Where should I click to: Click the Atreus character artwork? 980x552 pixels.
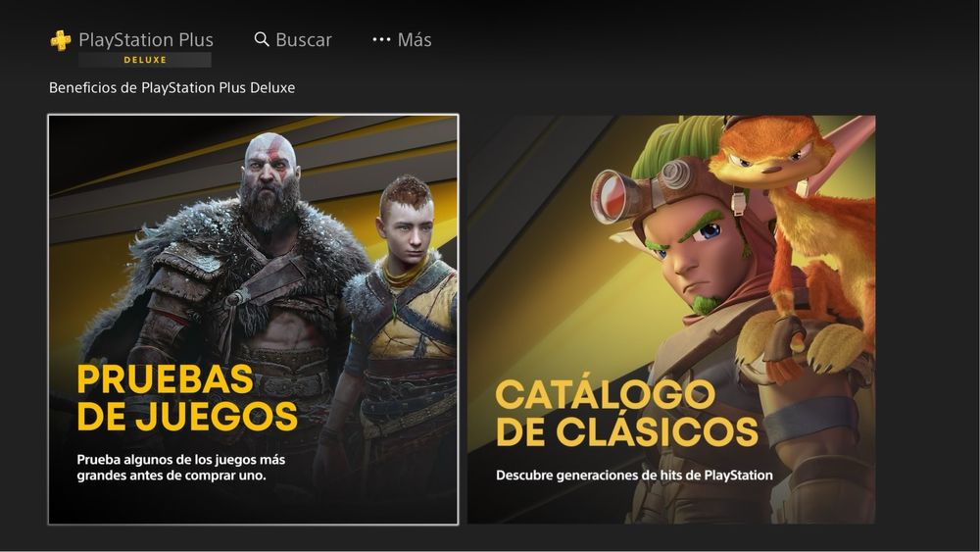pos(400,326)
